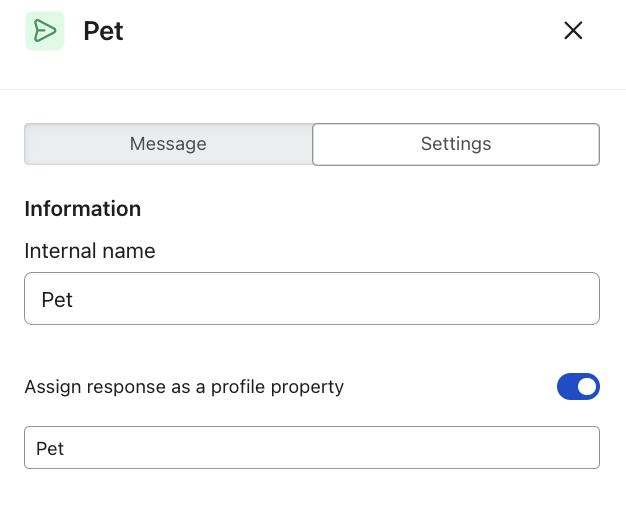Click the Internal name label
This screenshot has width=626, height=516.
click(x=90, y=251)
